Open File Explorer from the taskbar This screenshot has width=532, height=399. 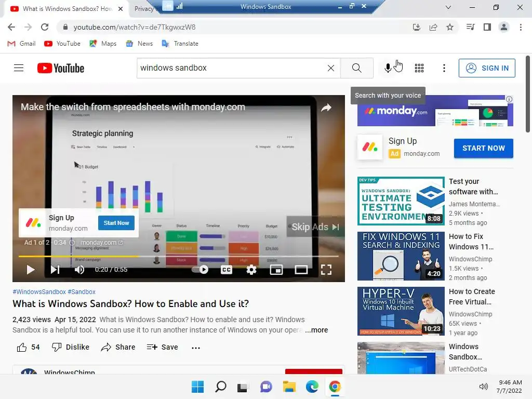pos(289,387)
